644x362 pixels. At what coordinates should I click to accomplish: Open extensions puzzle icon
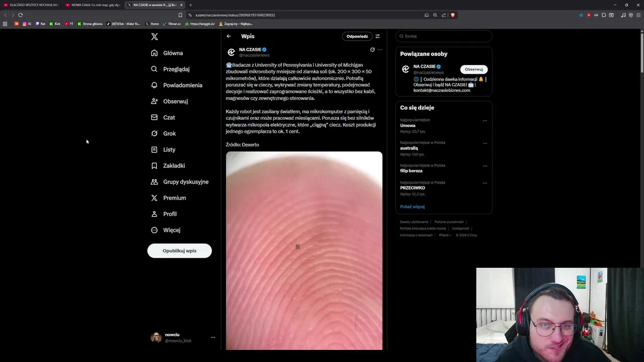(604, 15)
